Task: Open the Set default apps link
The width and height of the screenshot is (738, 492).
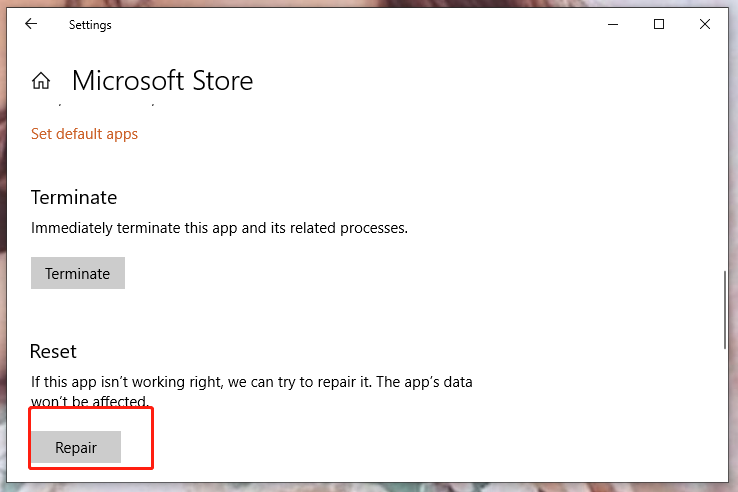Action: (x=84, y=134)
